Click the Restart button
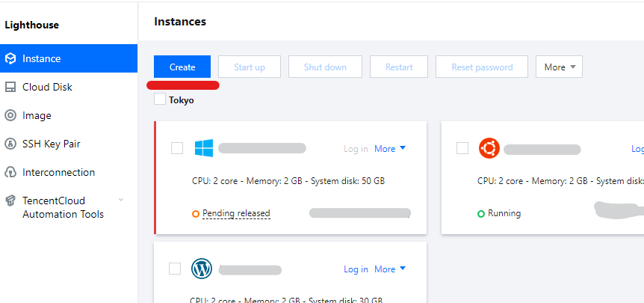This screenshot has width=644, height=303. [x=399, y=67]
